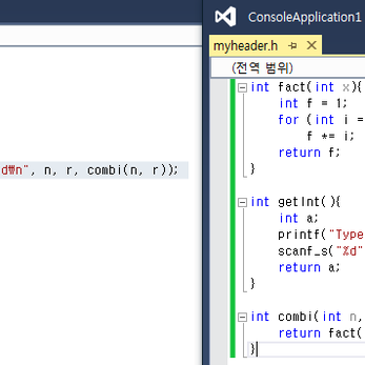
Task: Click the 'int a;' declaration
Action: [299, 218]
